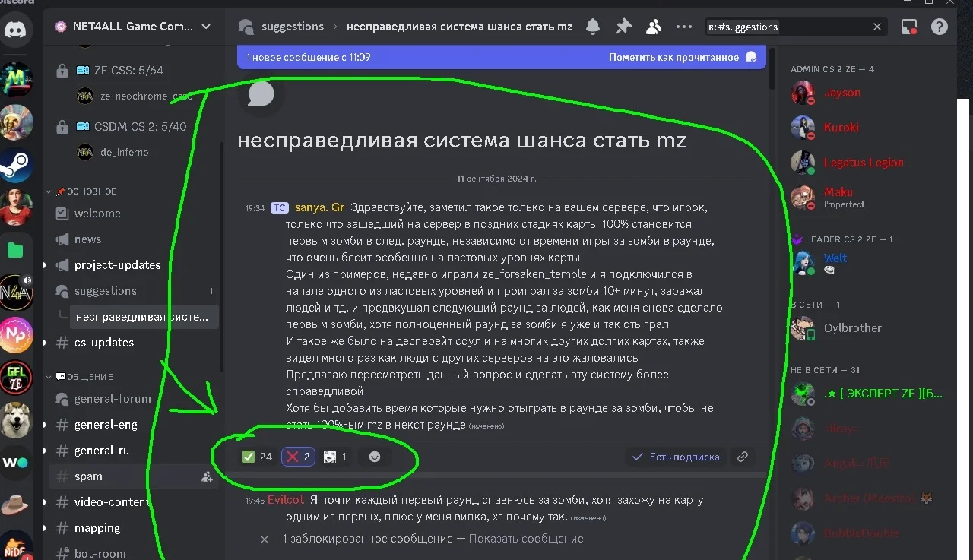Open the GFL ZE server icon

[x=16, y=378]
